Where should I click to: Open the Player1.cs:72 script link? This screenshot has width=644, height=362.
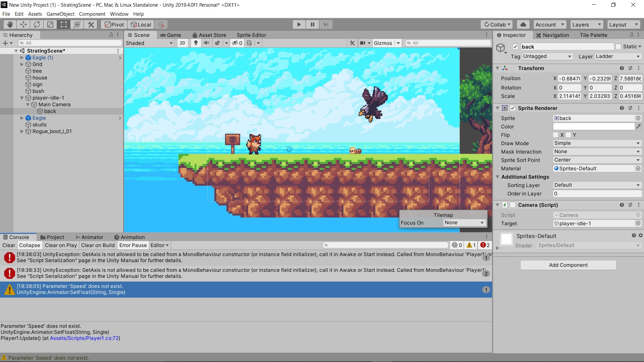click(x=85, y=338)
